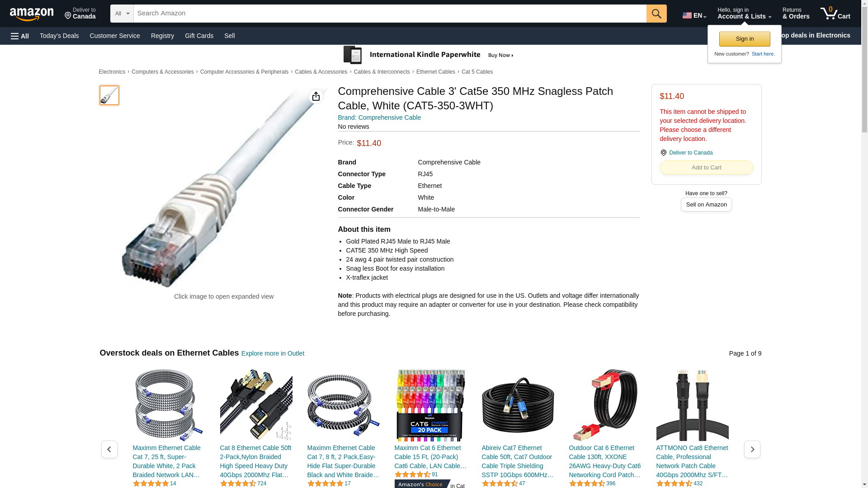Expand the All search category dropdown

[122, 14]
